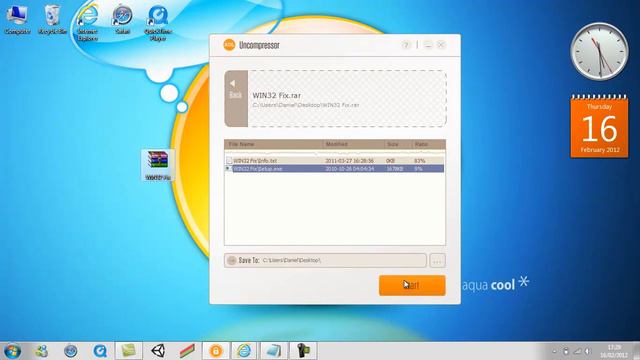
Task: Launch QuickTime from the taskbar
Action: pyautogui.click(x=100, y=351)
